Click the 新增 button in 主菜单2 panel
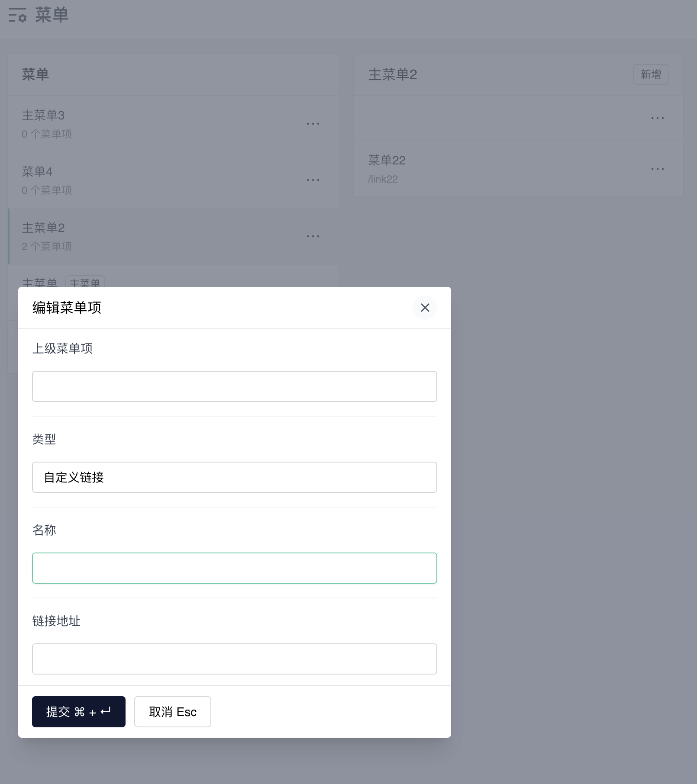The image size is (697, 784). (651, 74)
